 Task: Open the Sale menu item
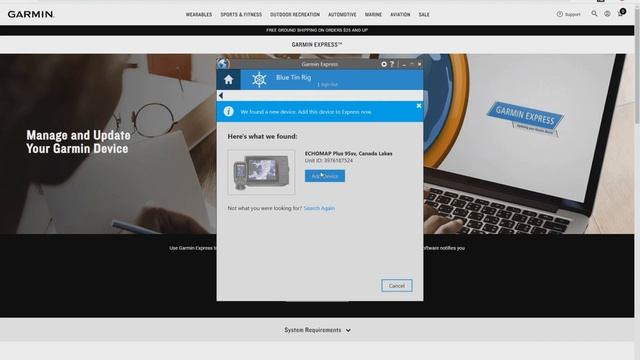tap(424, 14)
